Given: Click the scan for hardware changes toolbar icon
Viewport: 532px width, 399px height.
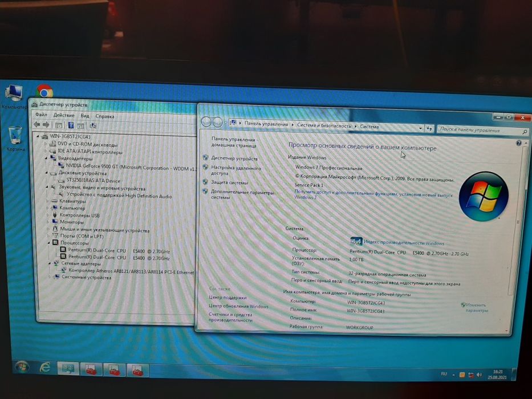Looking at the screenshot, I should [x=93, y=126].
